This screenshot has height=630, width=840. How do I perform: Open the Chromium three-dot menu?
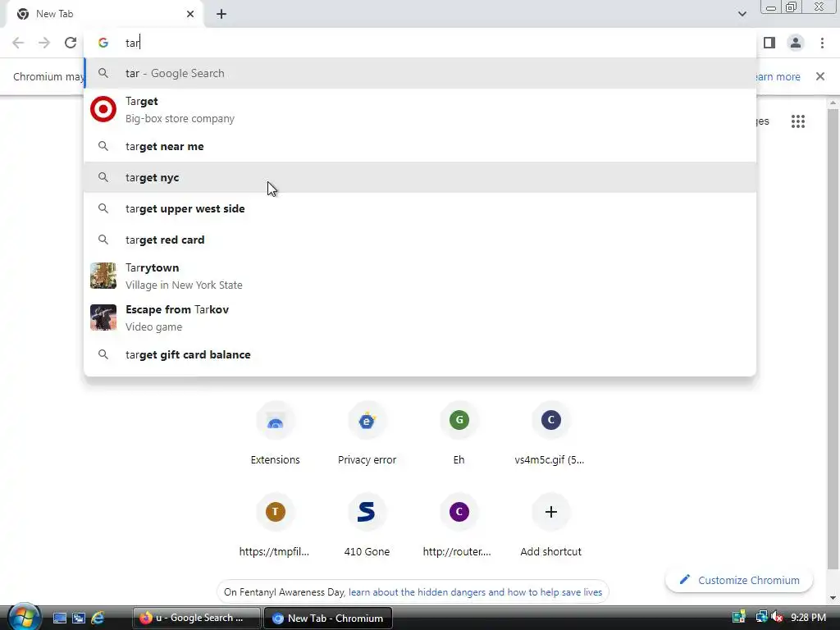click(x=822, y=43)
